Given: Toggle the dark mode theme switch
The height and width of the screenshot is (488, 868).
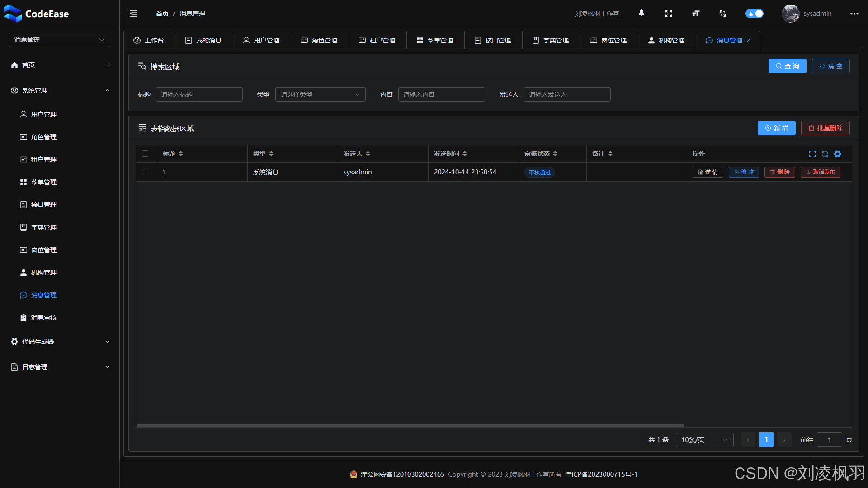Looking at the screenshot, I should [754, 14].
